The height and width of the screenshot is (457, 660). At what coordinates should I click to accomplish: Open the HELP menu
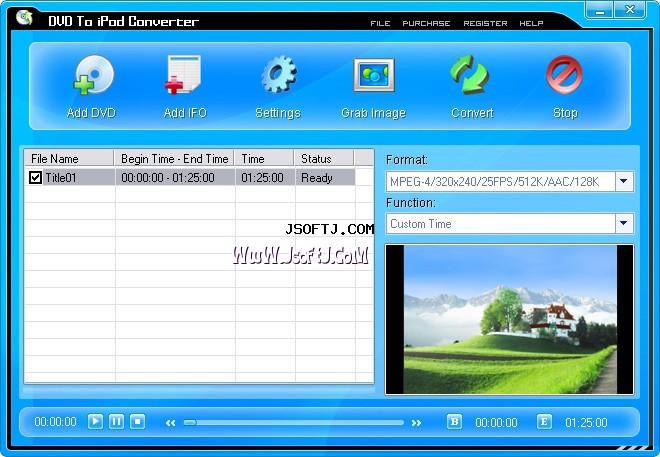[x=531, y=24]
